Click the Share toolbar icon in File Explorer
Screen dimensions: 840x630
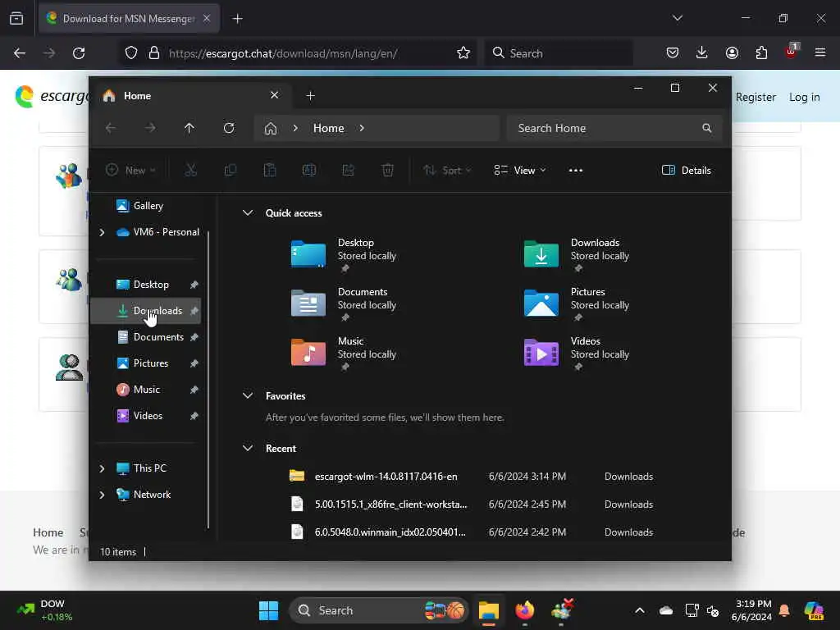348,171
